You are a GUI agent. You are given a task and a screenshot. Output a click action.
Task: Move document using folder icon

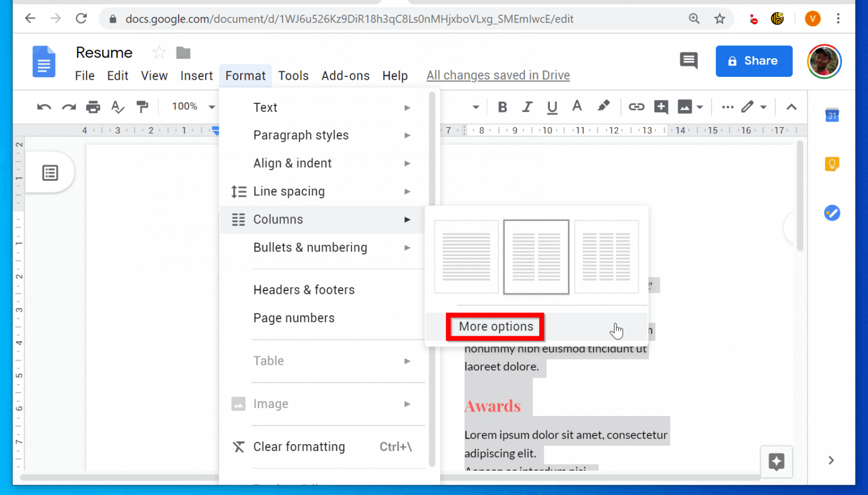[183, 53]
